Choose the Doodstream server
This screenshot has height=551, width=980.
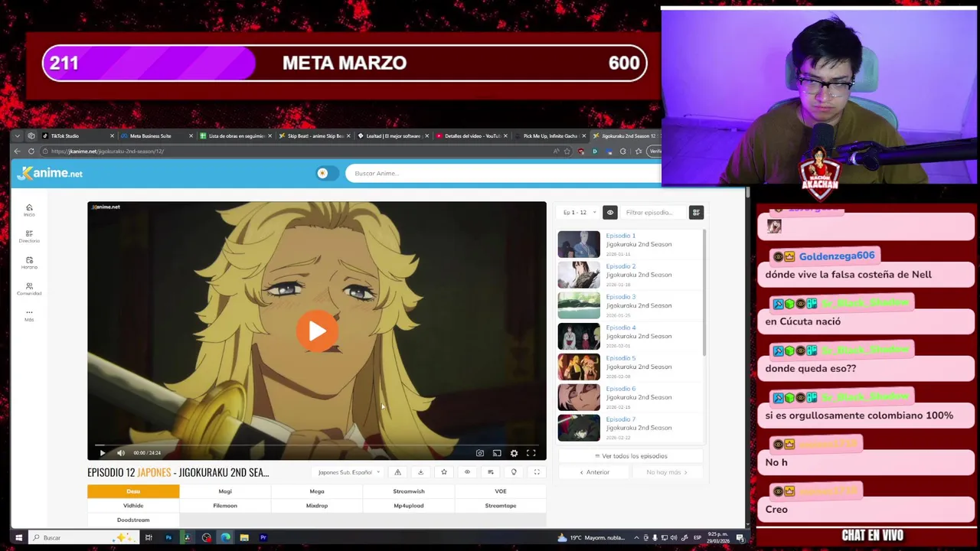[133, 520]
